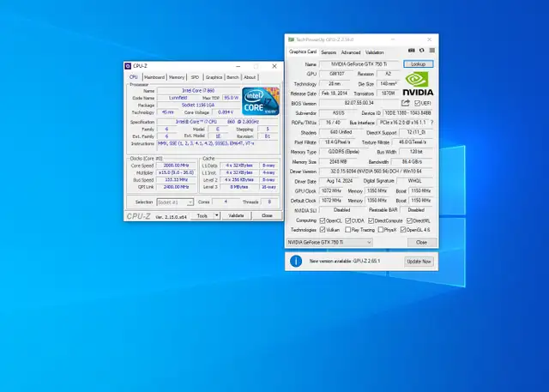Click Device ID field 10DE 1380
Image resolution: width=549 pixels, height=392 pixels.
click(407, 113)
